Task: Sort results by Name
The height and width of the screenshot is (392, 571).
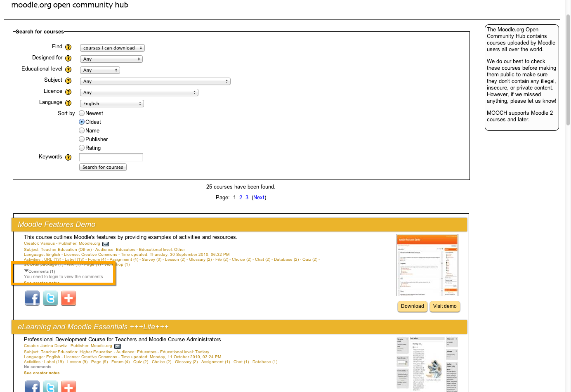Action: (82, 130)
